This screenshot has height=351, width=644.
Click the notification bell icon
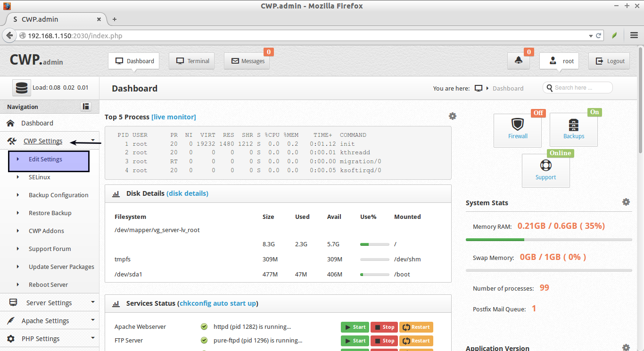519,61
